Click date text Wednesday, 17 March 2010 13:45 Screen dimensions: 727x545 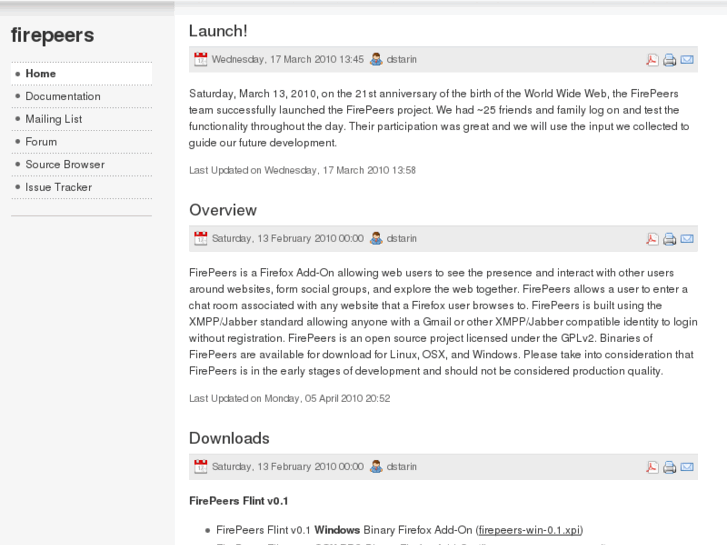[x=287, y=59]
